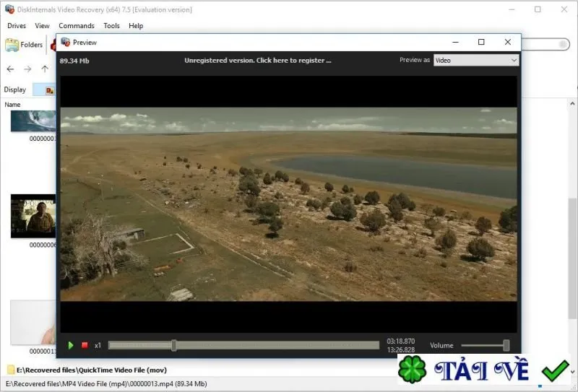The height and width of the screenshot is (392, 578).
Task: Click the scroll up arrow
Action: (572, 104)
